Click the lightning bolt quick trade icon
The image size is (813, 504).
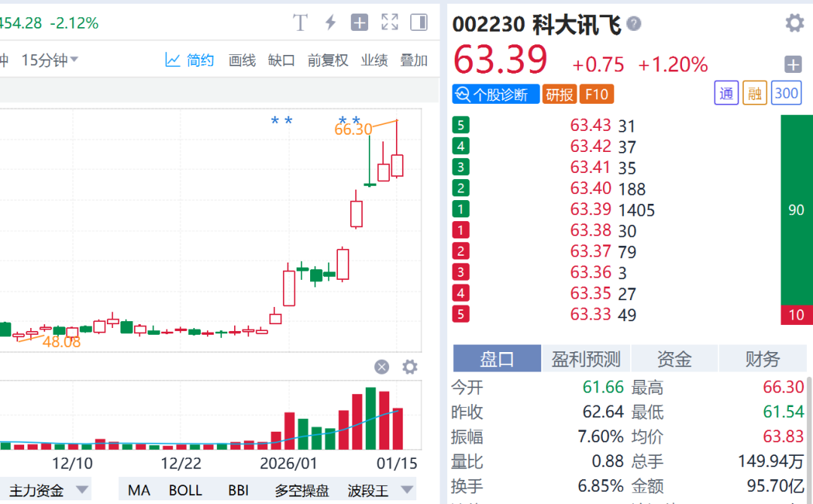[x=330, y=23]
